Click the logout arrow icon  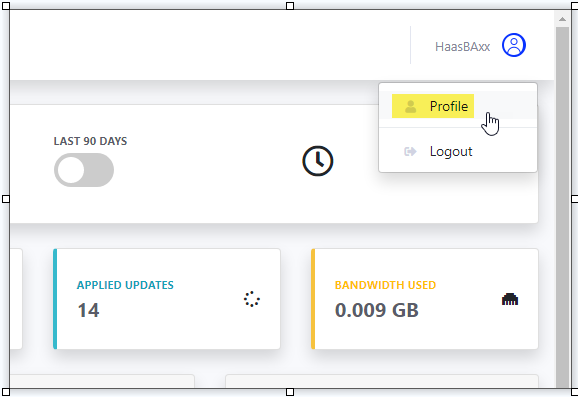(x=410, y=152)
